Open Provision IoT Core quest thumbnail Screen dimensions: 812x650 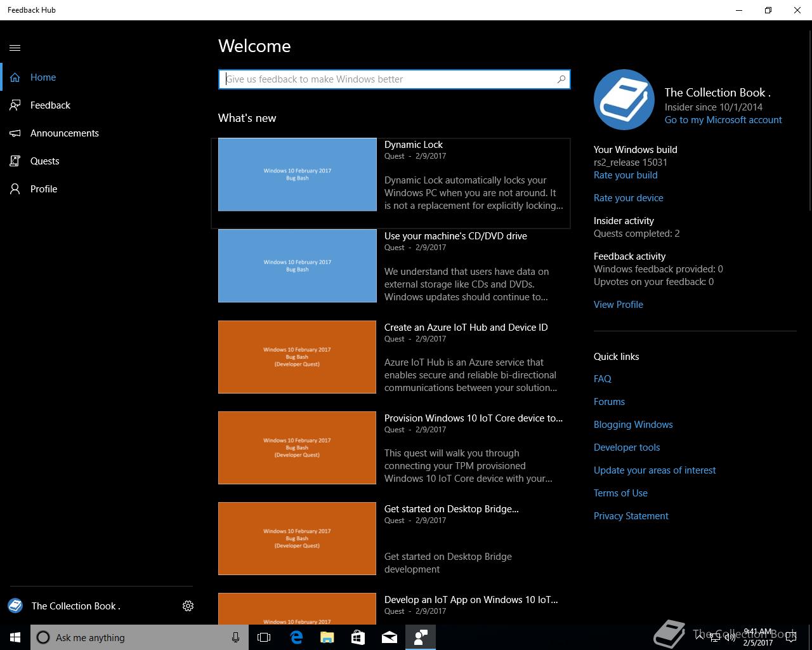point(298,448)
